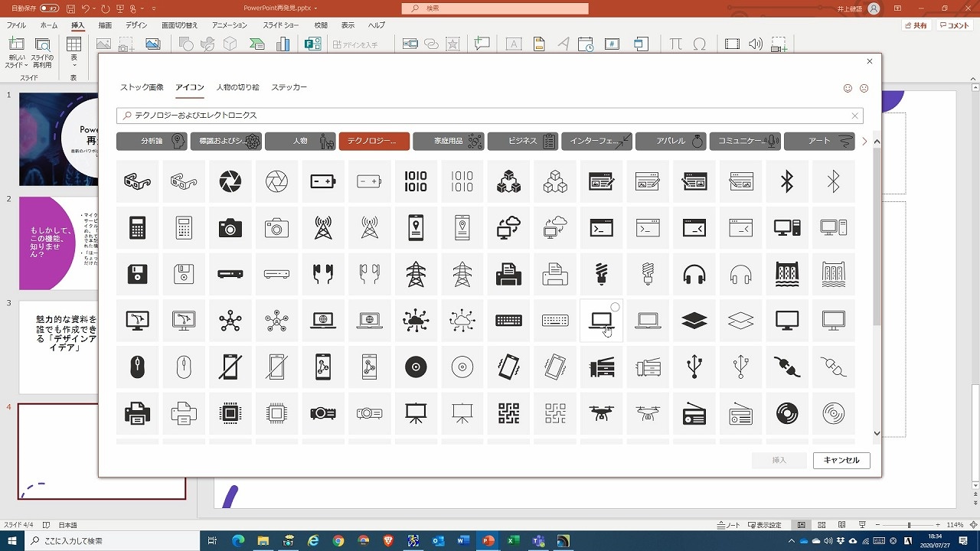Send sad face feedback
Image resolution: width=980 pixels, height=551 pixels.
(864, 88)
